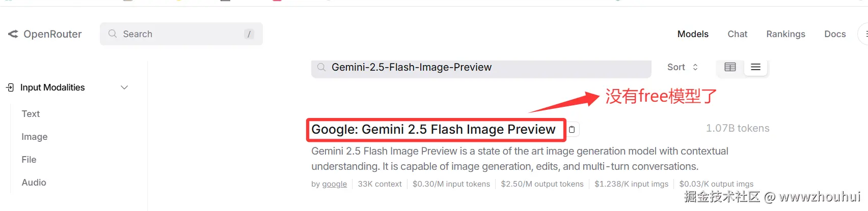Copy model ID with clipboard icon
The width and height of the screenshot is (868, 211).
coord(572,130)
